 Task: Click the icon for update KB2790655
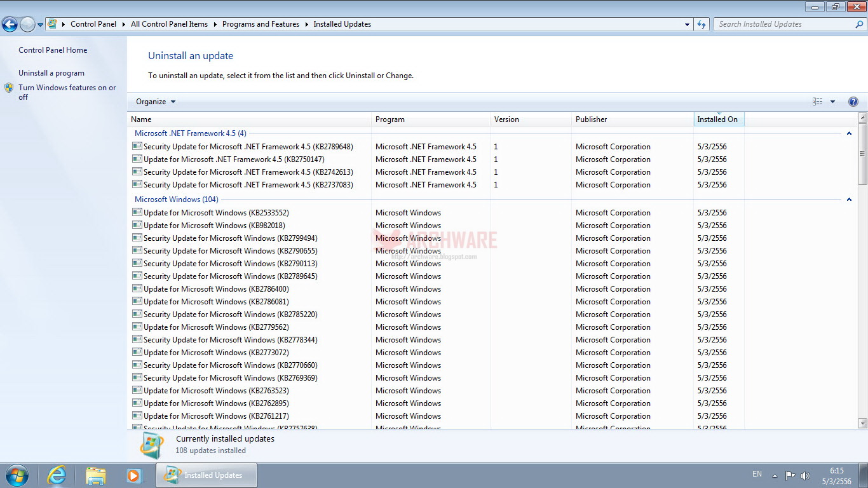coord(137,250)
